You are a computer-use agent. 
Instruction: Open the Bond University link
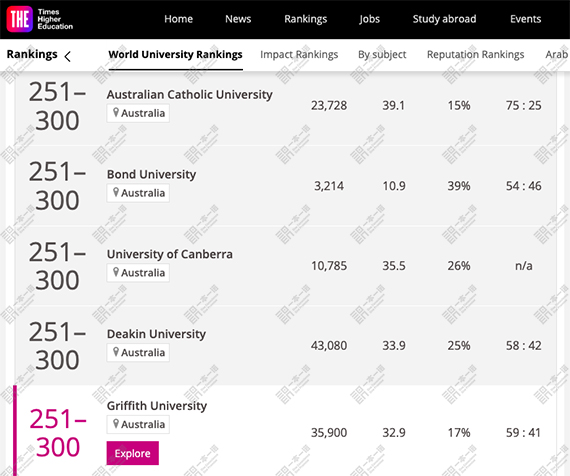151,175
